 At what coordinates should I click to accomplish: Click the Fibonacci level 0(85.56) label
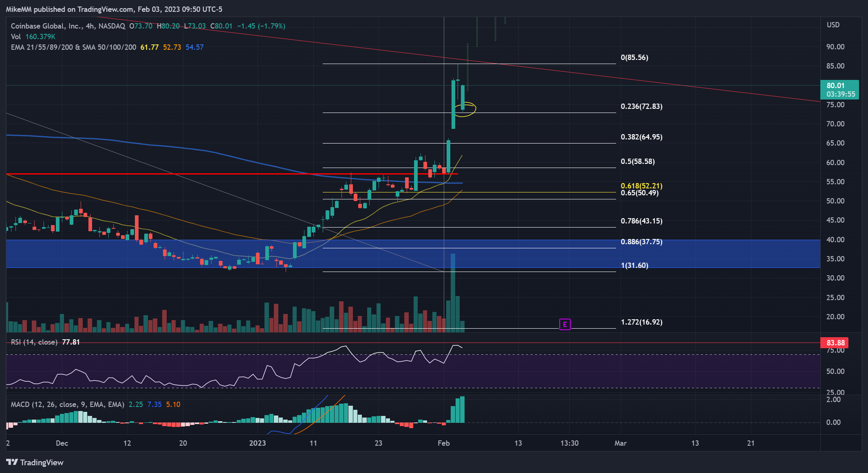point(634,57)
